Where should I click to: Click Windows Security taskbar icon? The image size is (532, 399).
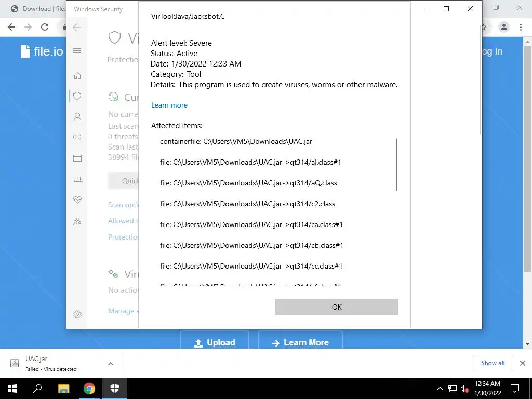[115, 389]
